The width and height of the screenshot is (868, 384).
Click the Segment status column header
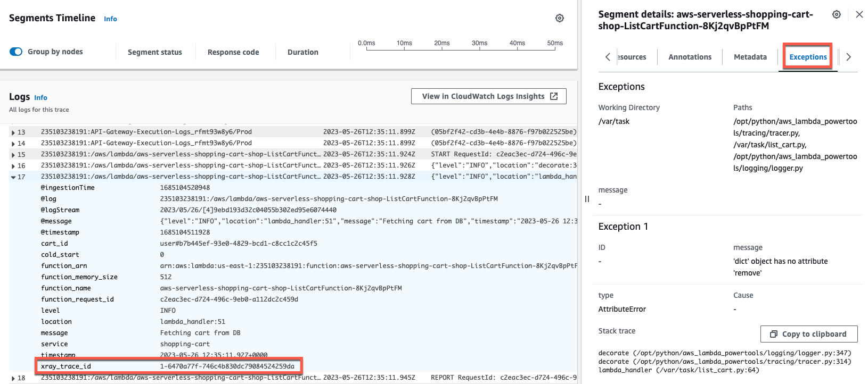(155, 52)
